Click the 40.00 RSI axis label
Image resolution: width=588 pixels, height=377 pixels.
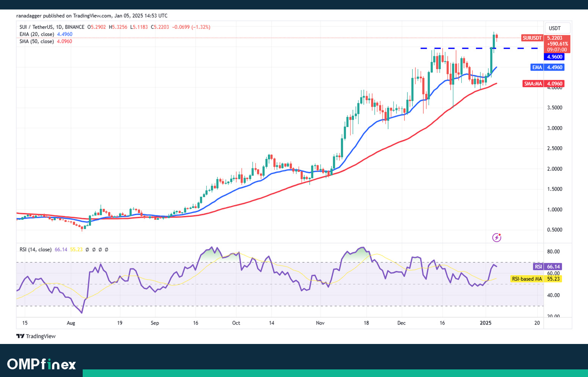click(x=553, y=295)
